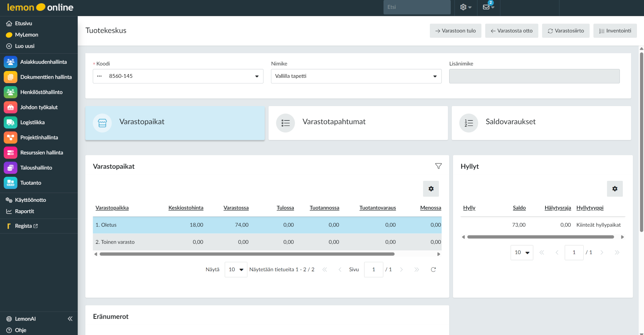Click the Varastopaikat horizontal scrollbar

[x=247, y=254]
